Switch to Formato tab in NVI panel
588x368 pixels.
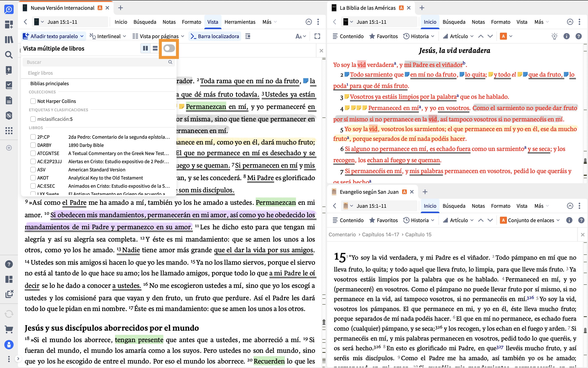click(192, 22)
